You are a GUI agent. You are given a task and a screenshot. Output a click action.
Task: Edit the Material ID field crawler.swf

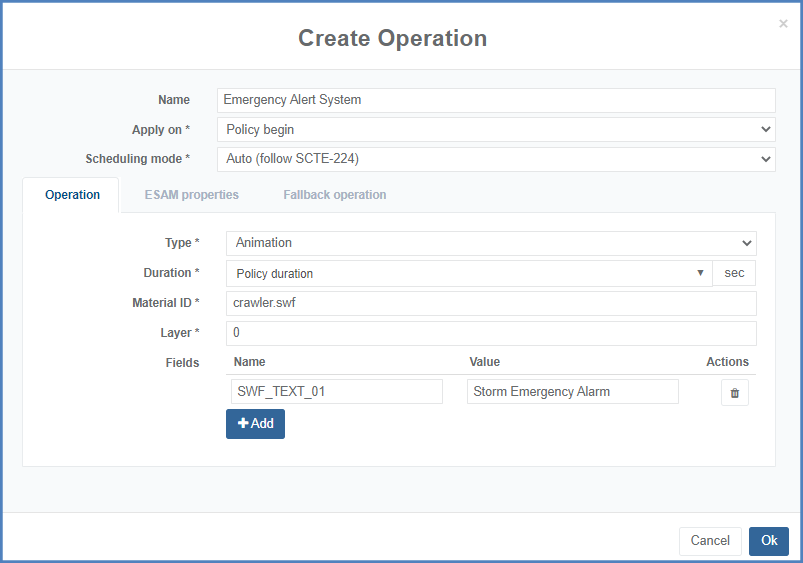pos(491,303)
